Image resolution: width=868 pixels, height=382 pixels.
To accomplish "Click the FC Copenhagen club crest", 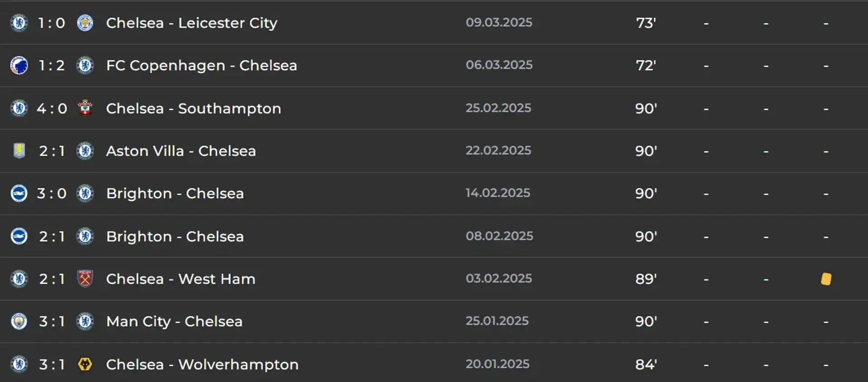I will click(x=19, y=65).
